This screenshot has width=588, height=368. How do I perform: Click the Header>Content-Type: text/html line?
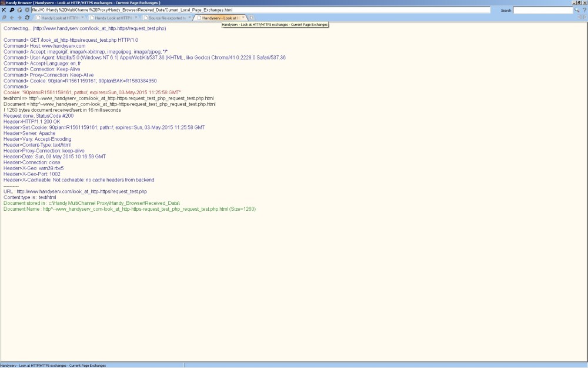pos(37,145)
